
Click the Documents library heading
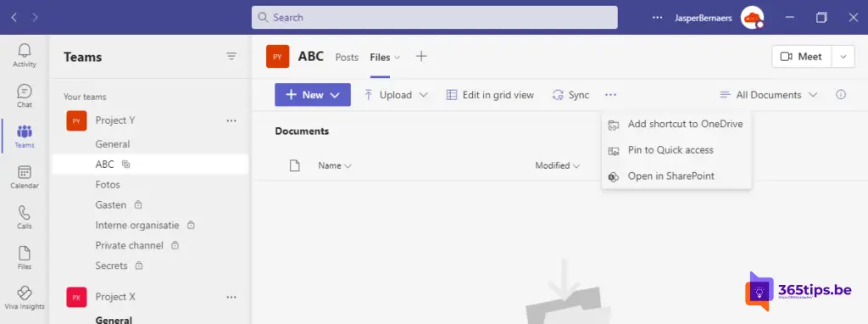pos(302,131)
